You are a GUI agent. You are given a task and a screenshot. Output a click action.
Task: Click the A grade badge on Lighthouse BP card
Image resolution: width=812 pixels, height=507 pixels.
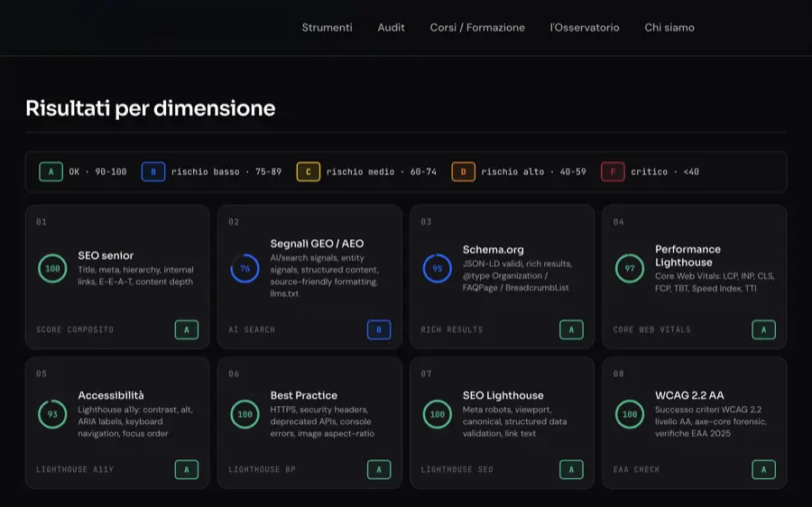(379, 470)
